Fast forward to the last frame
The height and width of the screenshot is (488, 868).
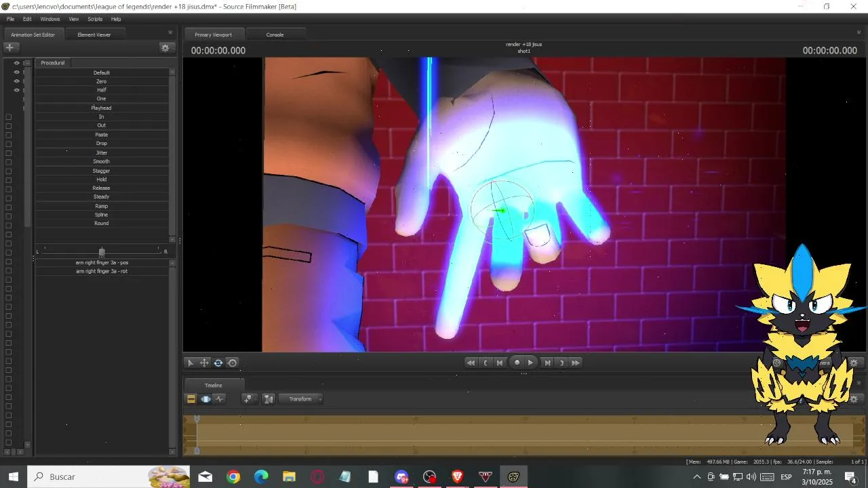(x=576, y=363)
